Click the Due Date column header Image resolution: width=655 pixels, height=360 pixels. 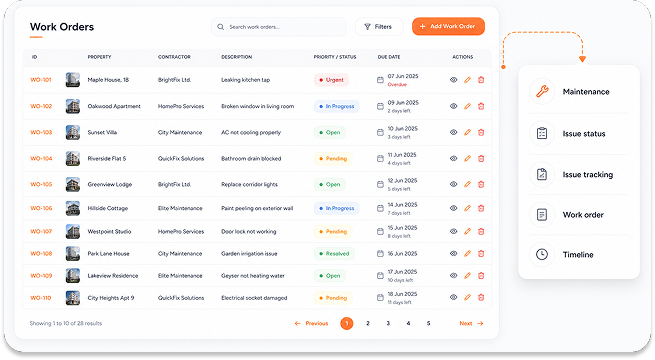(x=389, y=57)
